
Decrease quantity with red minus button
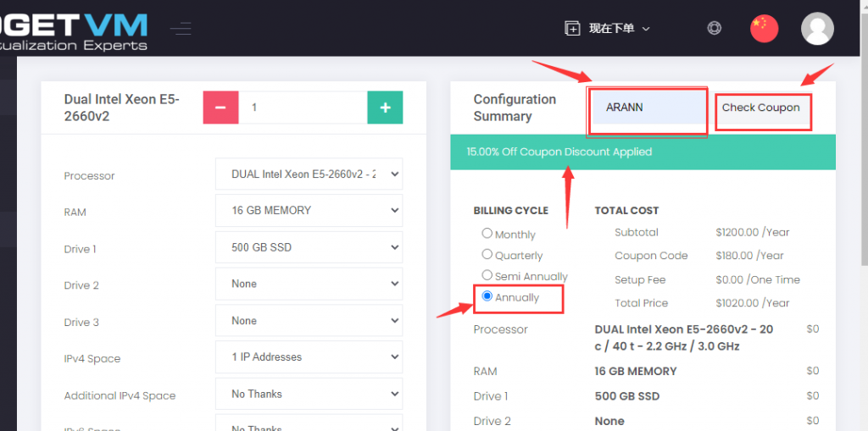pos(221,108)
